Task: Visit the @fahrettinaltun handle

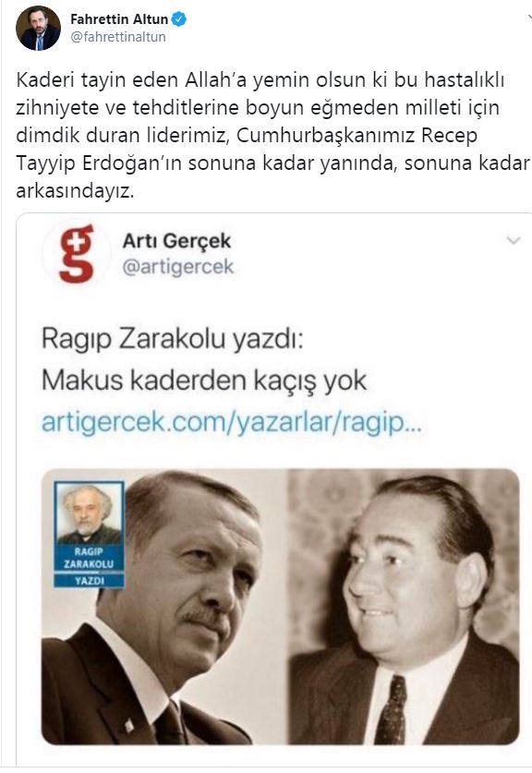Action: point(118,37)
